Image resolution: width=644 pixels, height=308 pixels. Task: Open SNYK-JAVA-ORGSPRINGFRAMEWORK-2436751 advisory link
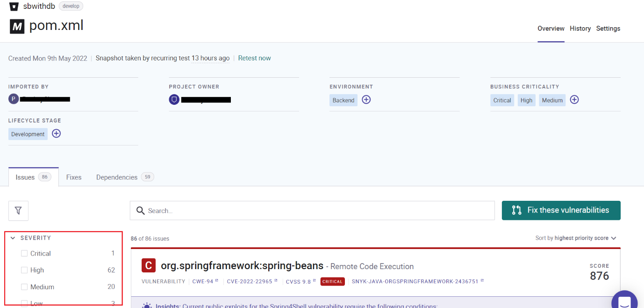tap(418, 281)
